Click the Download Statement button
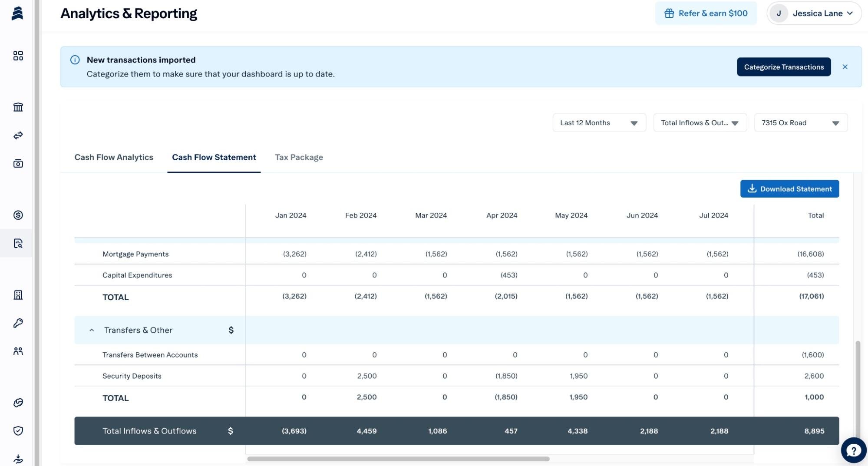This screenshot has width=868, height=466. (789, 188)
